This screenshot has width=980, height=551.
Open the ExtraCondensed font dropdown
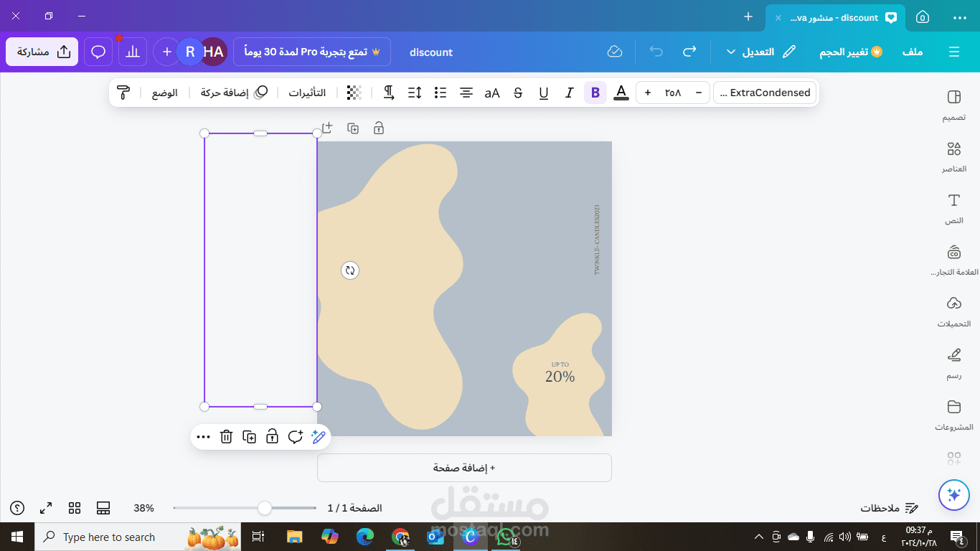(x=765, y=93)
